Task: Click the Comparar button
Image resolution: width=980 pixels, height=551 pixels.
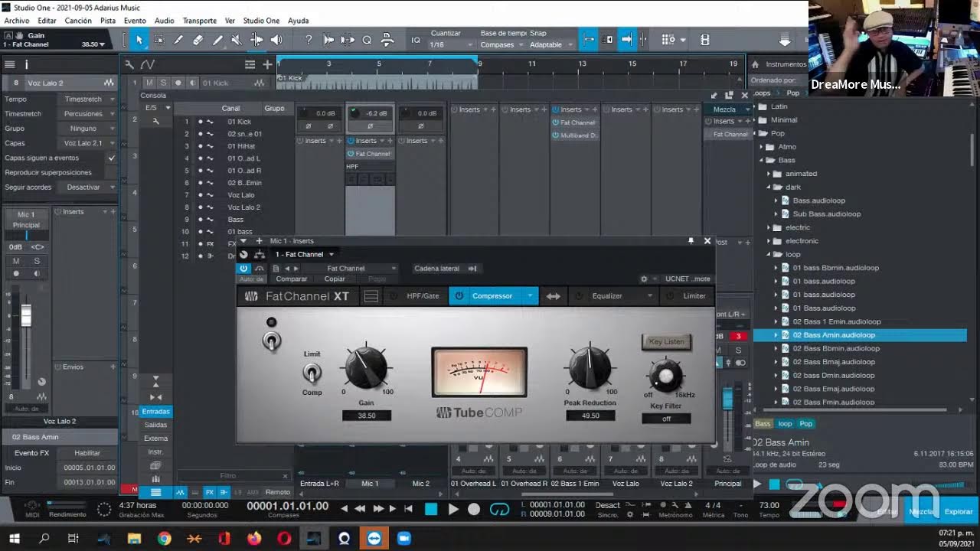Action: pos(292,279)
